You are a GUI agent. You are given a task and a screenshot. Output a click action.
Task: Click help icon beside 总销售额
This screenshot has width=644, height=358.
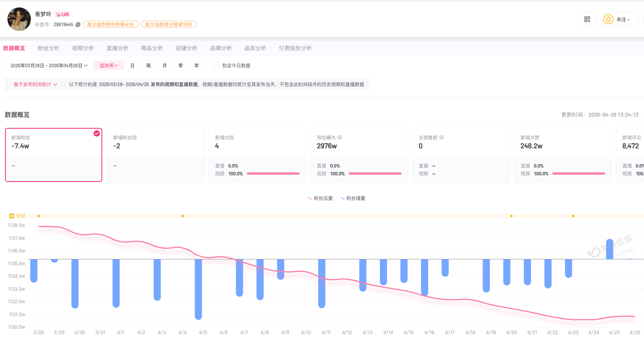pos(441,137)
